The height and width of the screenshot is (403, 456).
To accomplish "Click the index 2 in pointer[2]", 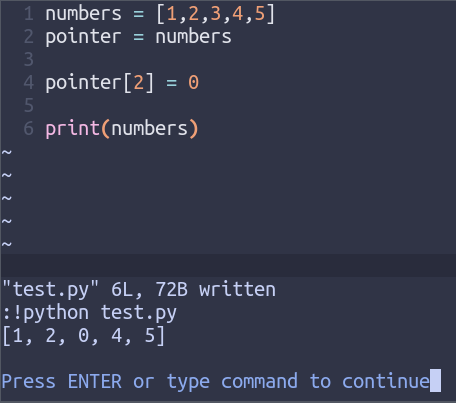I will (138, 83).
